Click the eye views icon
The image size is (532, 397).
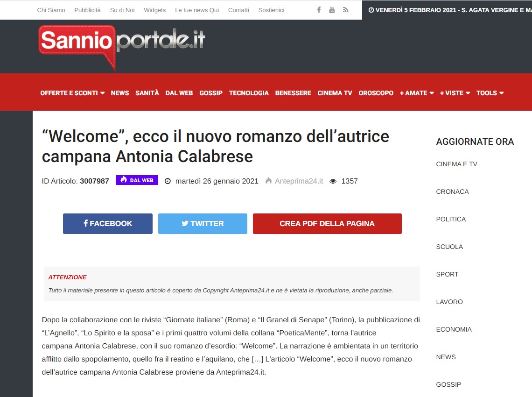pos(333,181)
